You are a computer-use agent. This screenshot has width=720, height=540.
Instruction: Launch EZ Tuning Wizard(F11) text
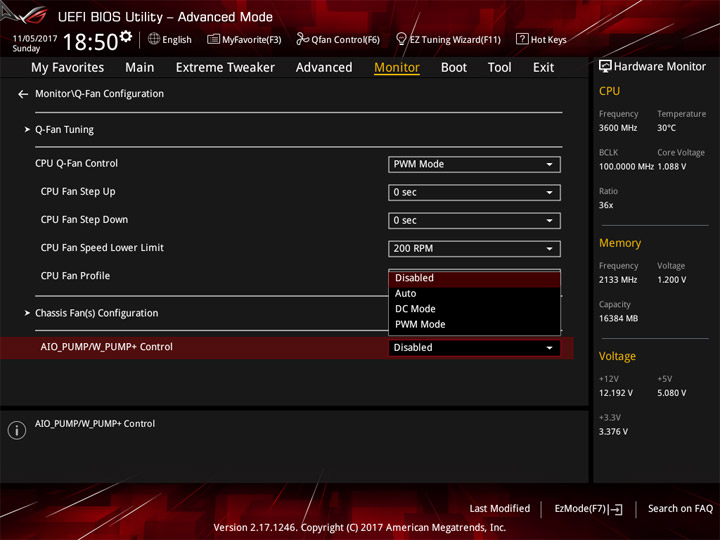pos(455,40)
